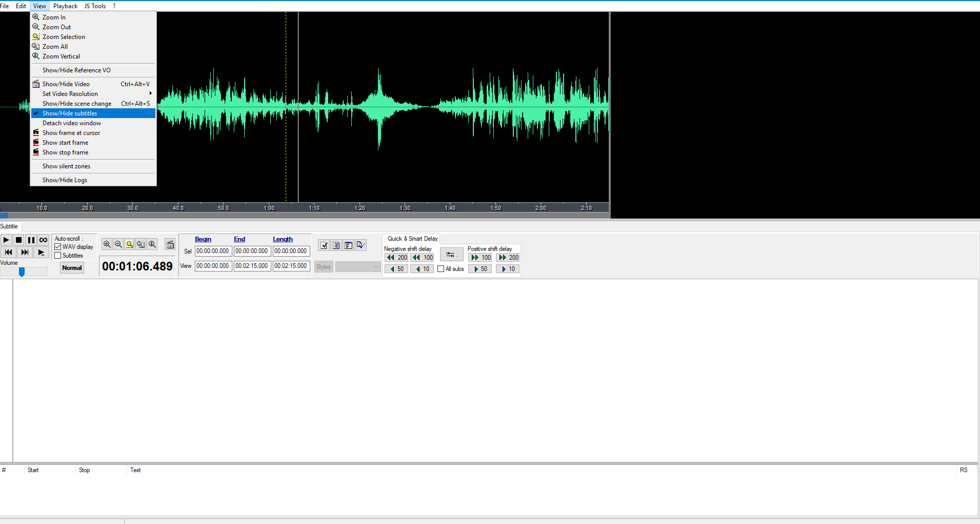Image resolution: width=980 pixels, height=524 pixels.
Task: Click the toolbar zoom all icon
Action: 141,244
